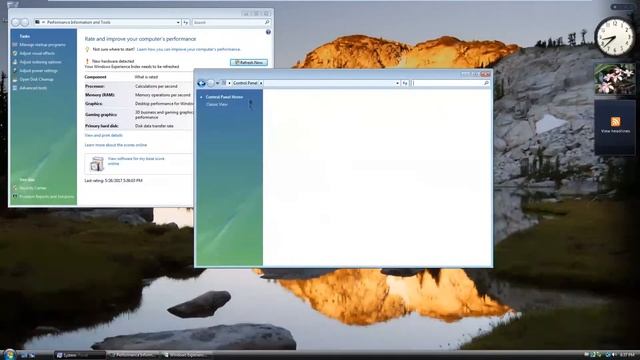Open Adjust power settings task
Viewport: 640px width, 360px height.
tap(38, 71)
